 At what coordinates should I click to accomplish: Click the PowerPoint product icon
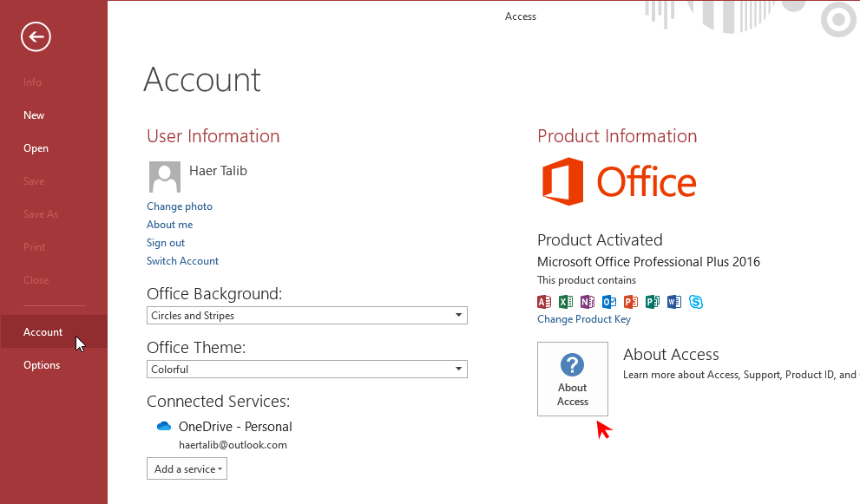631,302
